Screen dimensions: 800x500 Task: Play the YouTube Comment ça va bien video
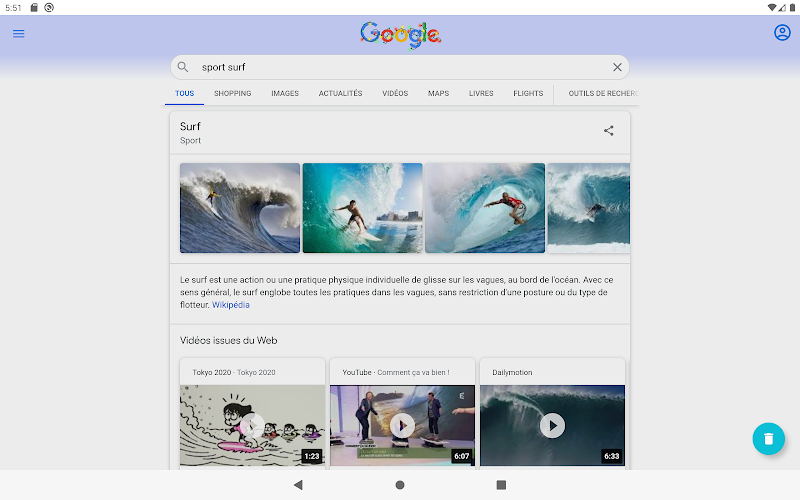(402, 426)
